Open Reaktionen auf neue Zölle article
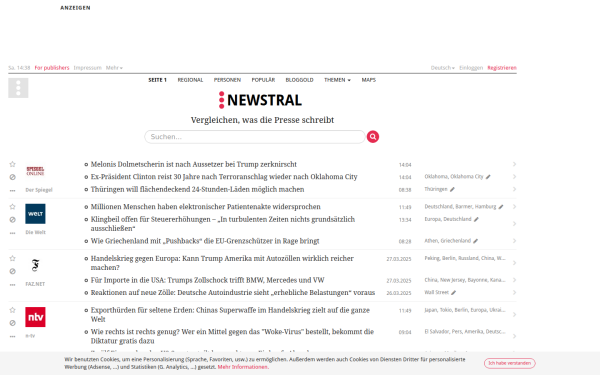Viewport: 600px width, 375px height. (x=233, y=293)
